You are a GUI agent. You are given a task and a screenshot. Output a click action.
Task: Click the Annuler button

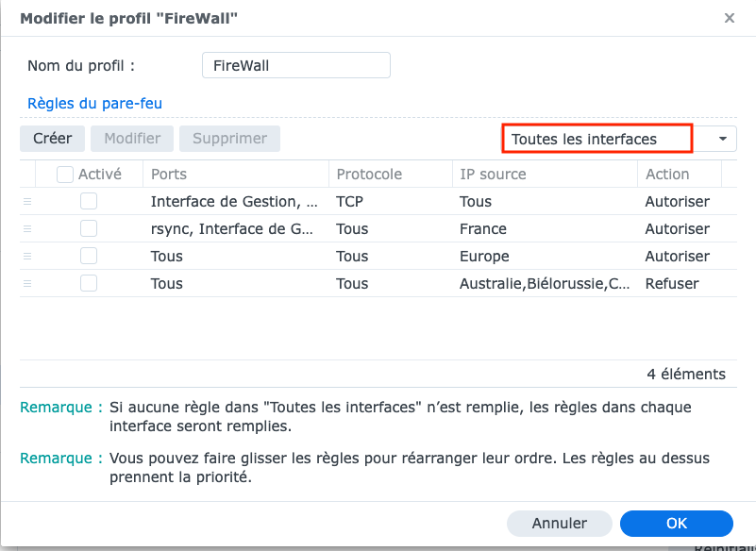coord(560,524)
